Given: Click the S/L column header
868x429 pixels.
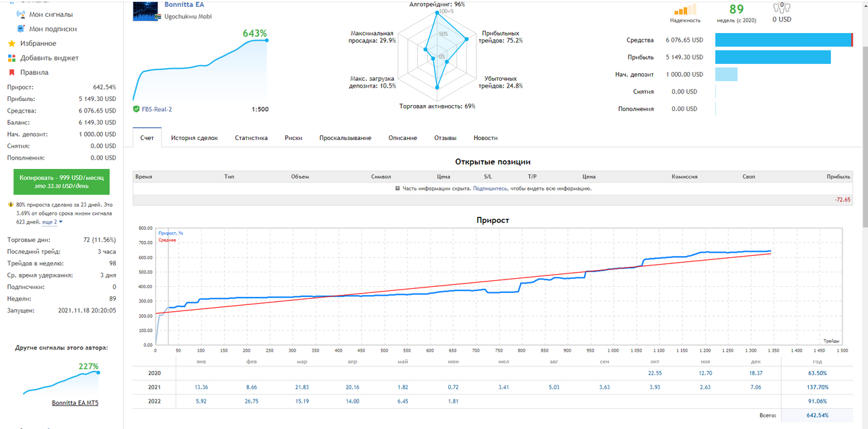Looking at the screenshot, I should click(488, 176).
